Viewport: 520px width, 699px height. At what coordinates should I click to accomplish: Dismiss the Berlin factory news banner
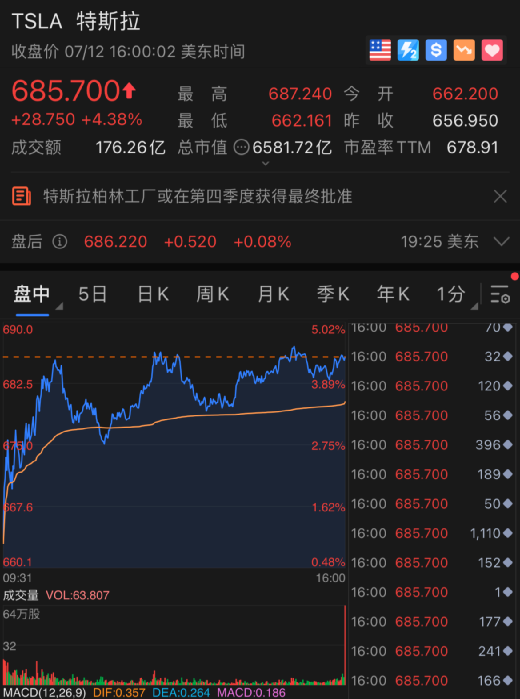[x=500, y=196]
